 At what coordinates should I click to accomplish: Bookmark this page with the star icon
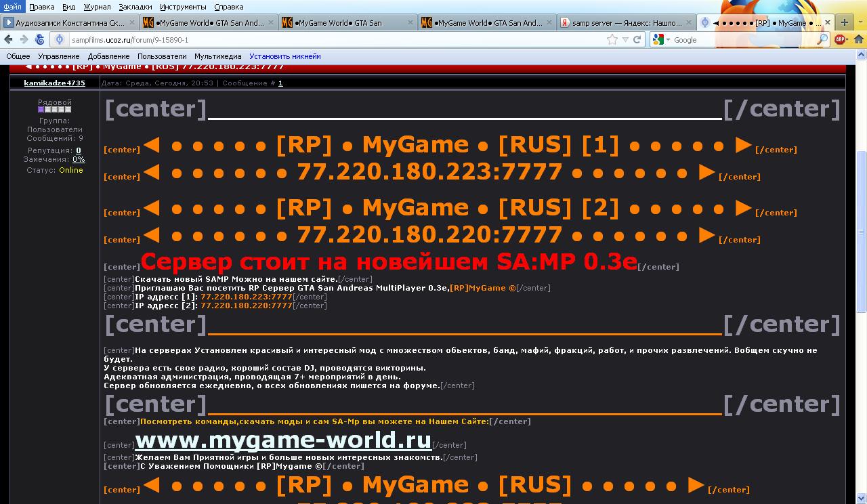coord(612,39)
